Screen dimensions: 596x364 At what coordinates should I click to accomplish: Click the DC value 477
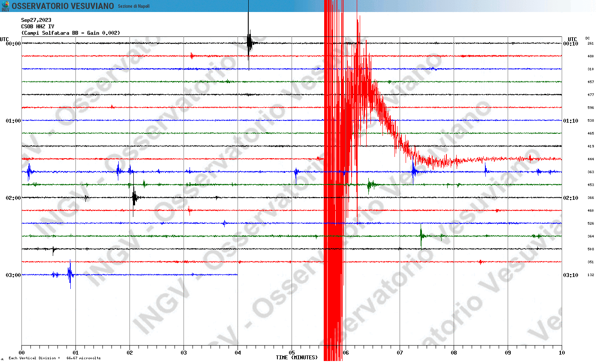coord(590,95)
